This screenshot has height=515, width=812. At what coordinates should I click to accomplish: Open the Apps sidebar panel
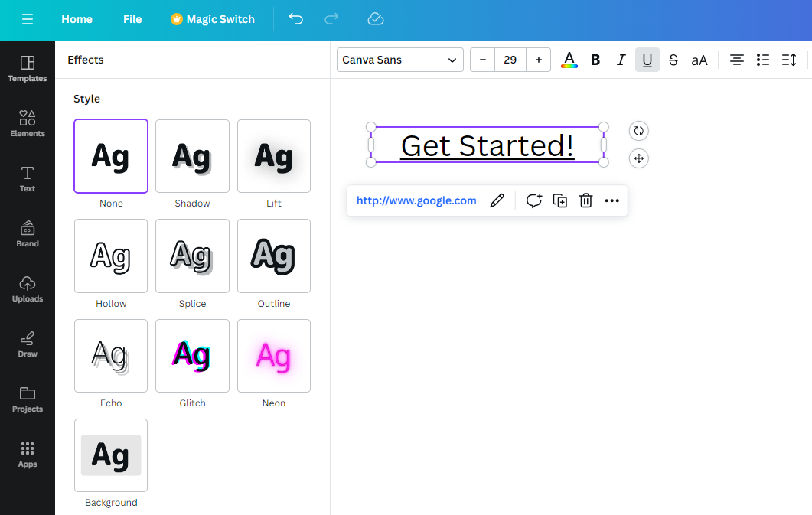28,455
